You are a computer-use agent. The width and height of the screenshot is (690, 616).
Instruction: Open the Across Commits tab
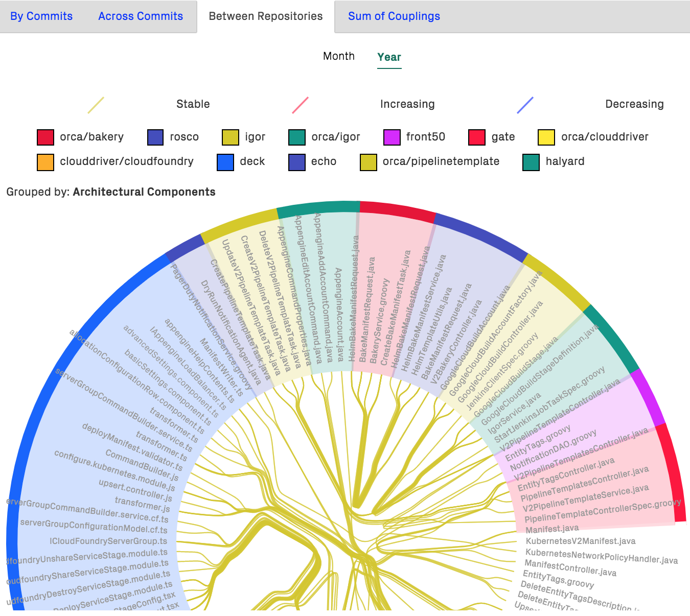(x=141, y=16)
